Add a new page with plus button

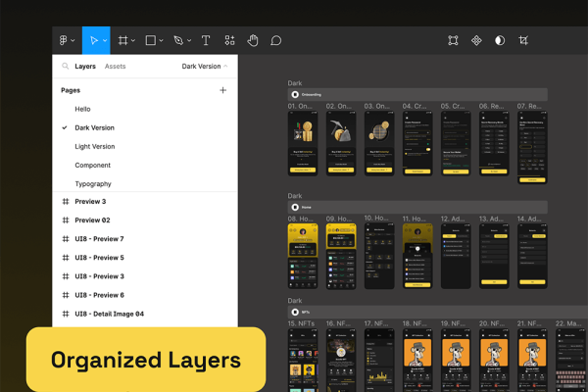click(x=222, y=90)
